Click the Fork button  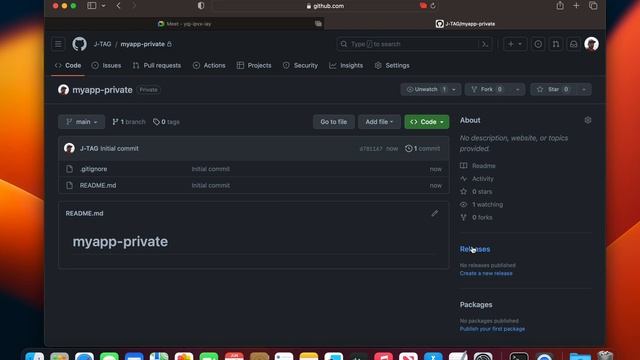tap(488, 89)
